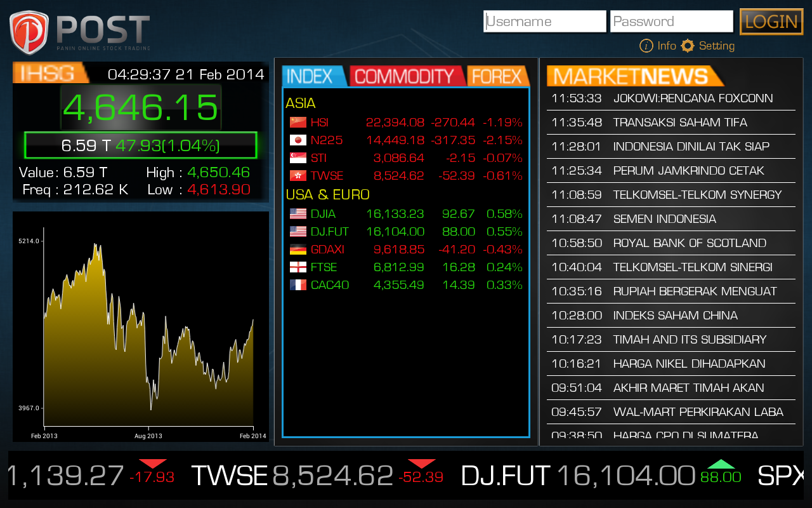
Task: Open news 'AKHIR MARET TIMAH AKAN'
Action: (671, 388)
